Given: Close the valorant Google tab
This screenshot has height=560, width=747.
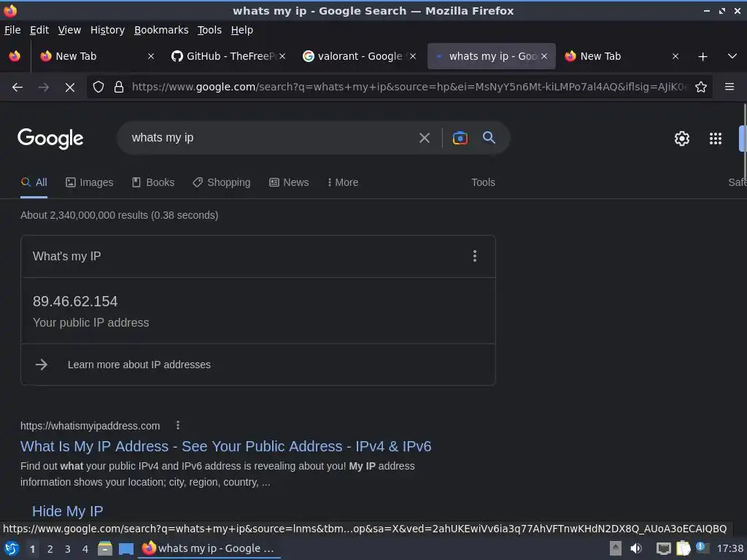Looking at the screenshot, I should [x=413, y=56].
